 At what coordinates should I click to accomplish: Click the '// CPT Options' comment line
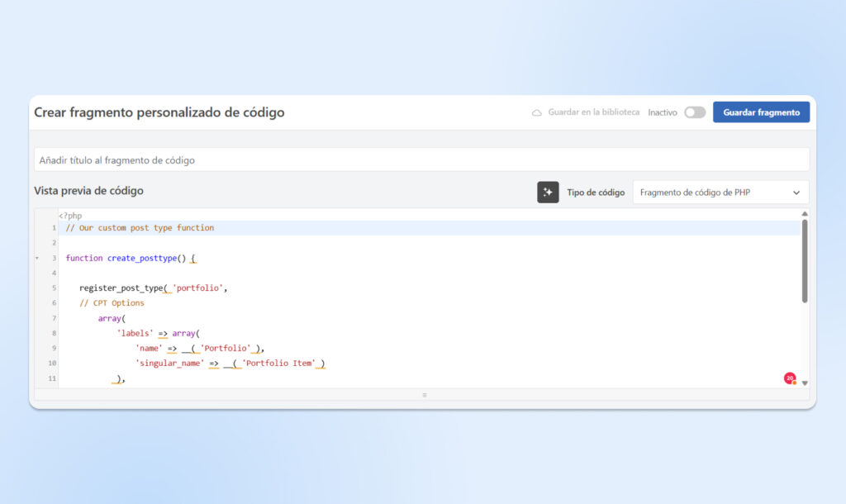[x=112, y=303]
